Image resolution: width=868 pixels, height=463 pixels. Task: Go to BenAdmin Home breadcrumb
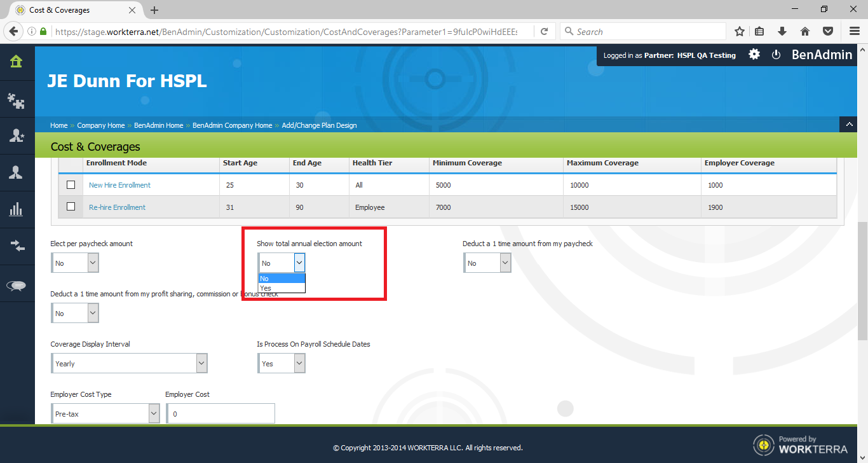(158, 125)
